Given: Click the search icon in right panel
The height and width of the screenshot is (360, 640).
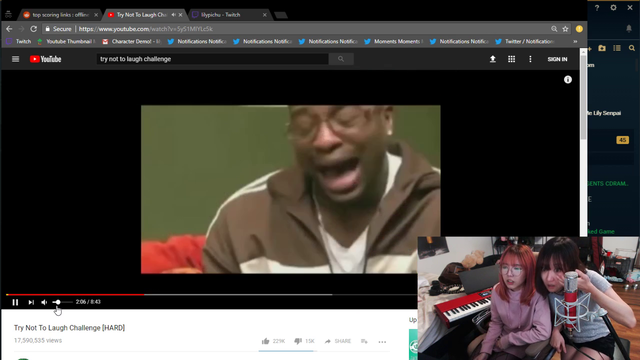Looking at the screenshot, I should 632,48.
